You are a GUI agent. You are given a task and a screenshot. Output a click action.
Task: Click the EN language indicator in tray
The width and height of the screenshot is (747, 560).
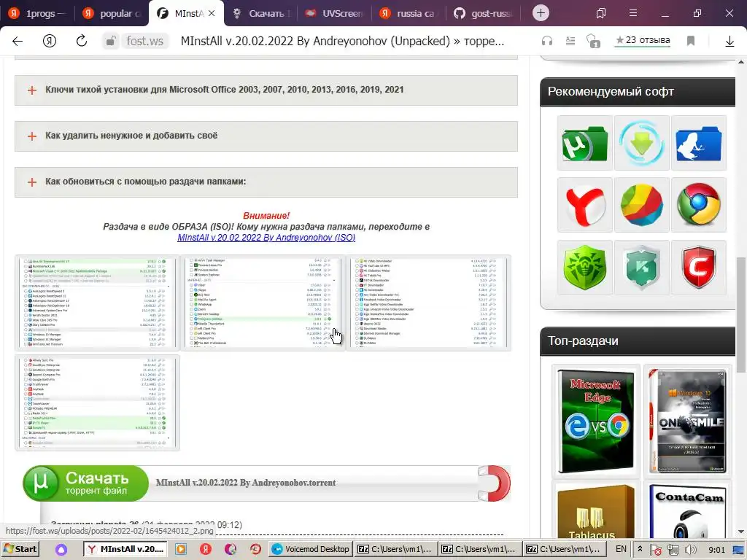tap(621, 549)
